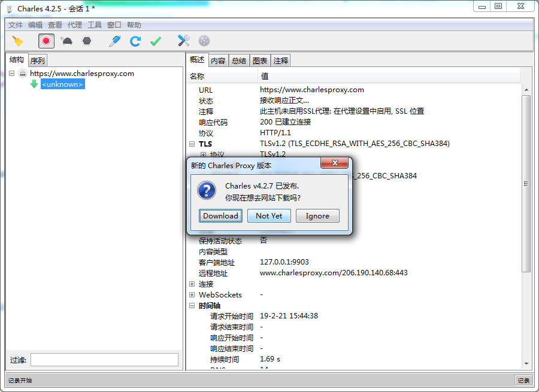Click the overview scrollbar down arrow
Image resolution: width=539 pixels, height=392 pixels.
526,364
